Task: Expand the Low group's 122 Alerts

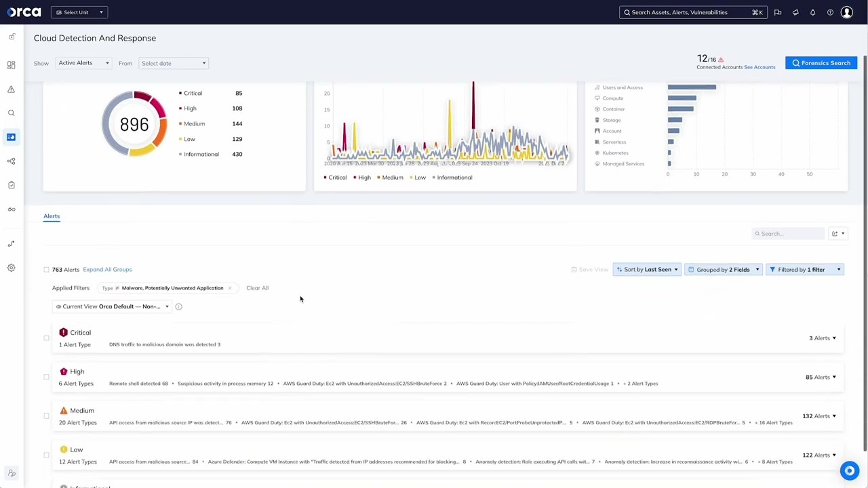Action: click(x=819, y=455)
